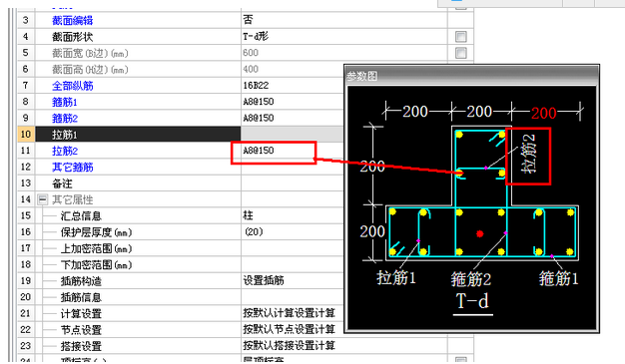Click the red center point in the diagram

coord(480,233)
